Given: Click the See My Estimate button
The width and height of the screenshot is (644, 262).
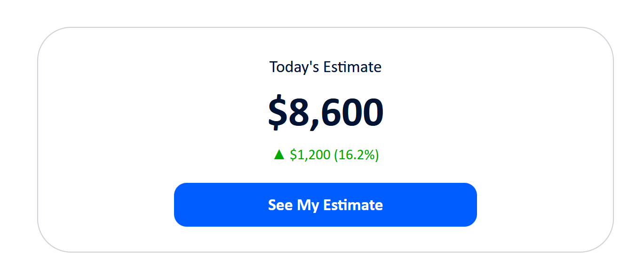Looking at the screenshot, I should coord(325,205).
